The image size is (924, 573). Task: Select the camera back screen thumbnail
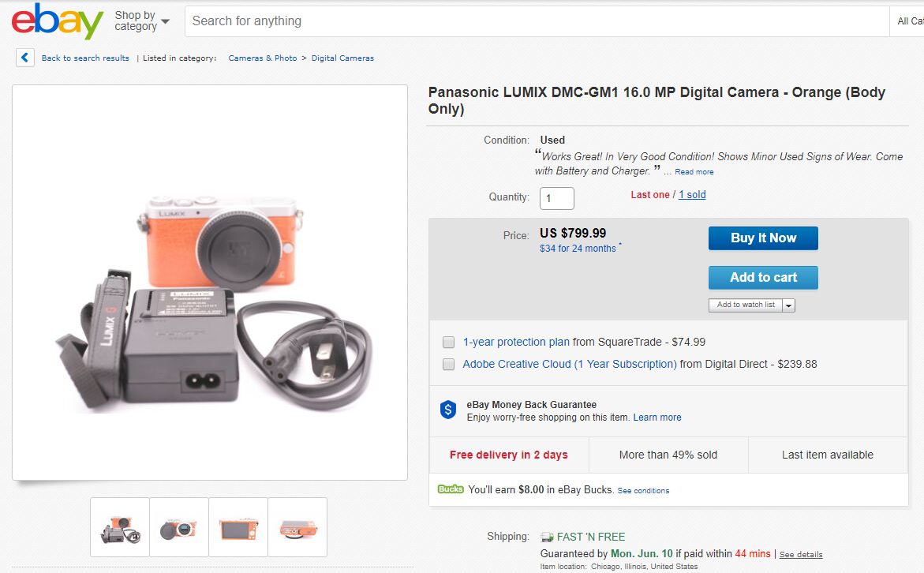pyautogui.click(x=238, y=527)
